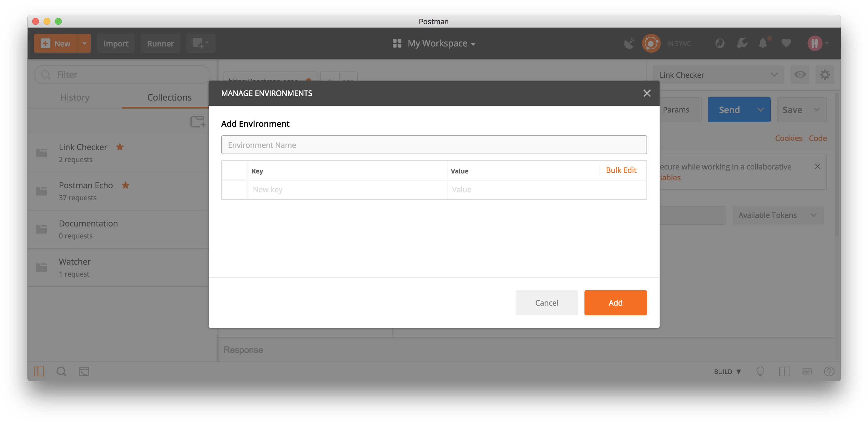Open the Postman console icon
The image size is (868, 423).
[84, 371]
